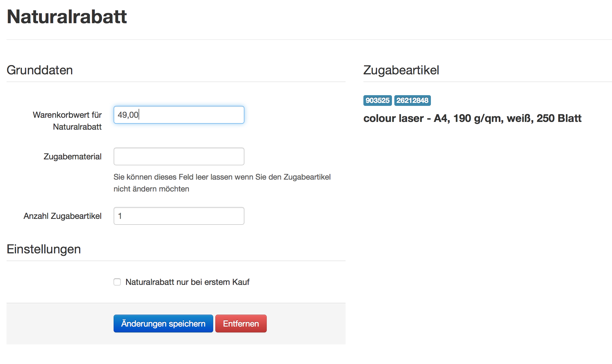
Task: Click into the empty Zugabematerial field
Action: [179, 156]
